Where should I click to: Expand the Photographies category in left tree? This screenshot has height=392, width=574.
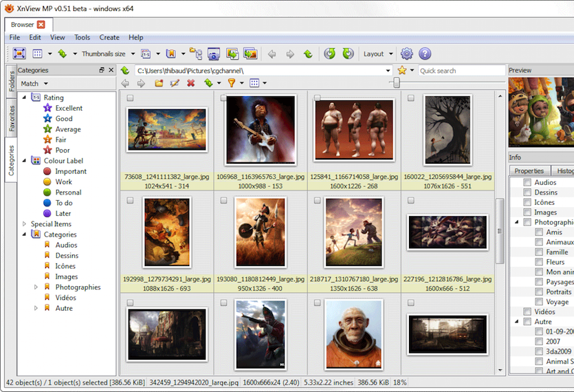pos(36,287)
